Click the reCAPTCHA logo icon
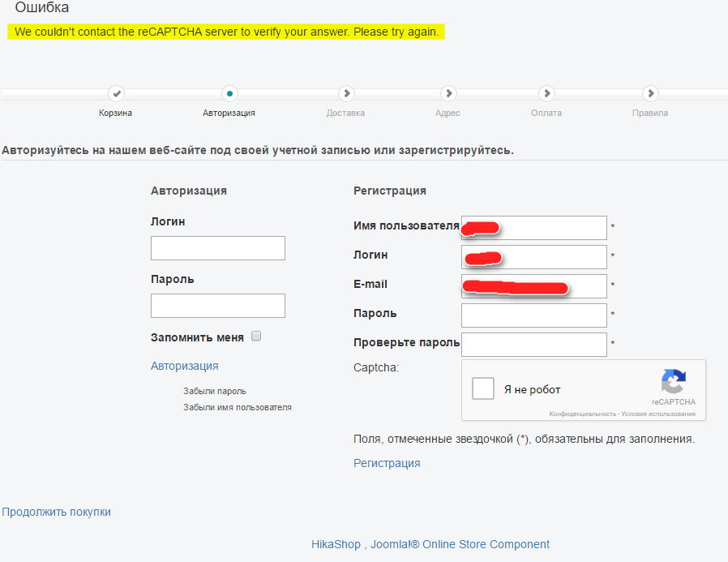The image size is (728, 562). point(673,382)
